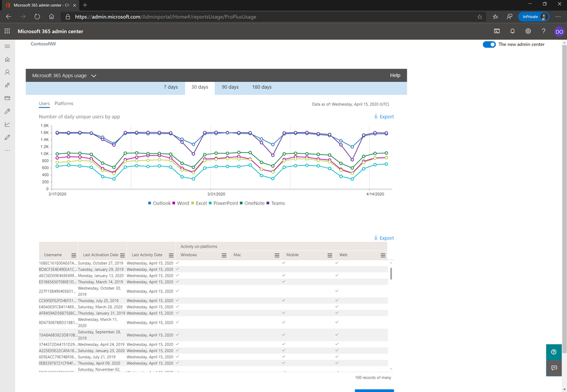Screen dimensions: 567x392
Task: Click the floating help assistant button
Action: (x=553, y=352)
